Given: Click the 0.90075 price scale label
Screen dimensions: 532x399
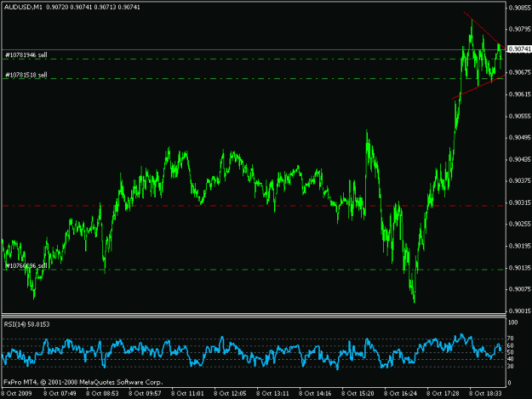Looking at the screenshot, I should [519, 289].
